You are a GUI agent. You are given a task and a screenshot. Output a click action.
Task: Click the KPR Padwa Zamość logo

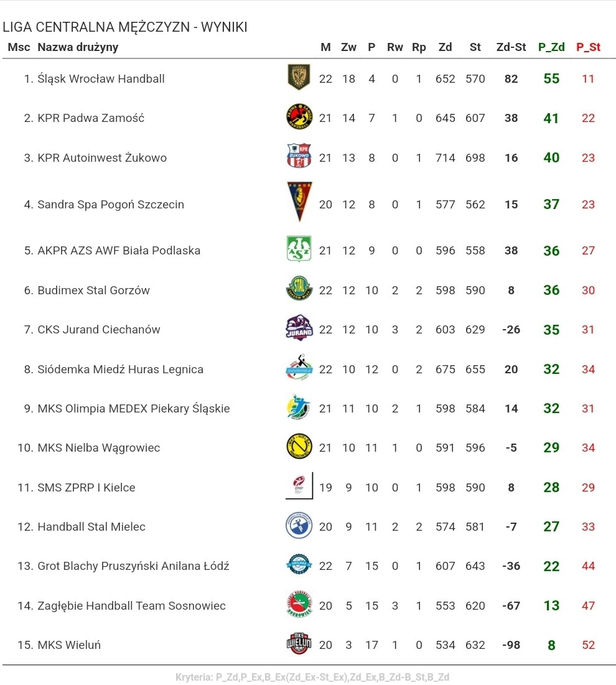tap(299, 116)
